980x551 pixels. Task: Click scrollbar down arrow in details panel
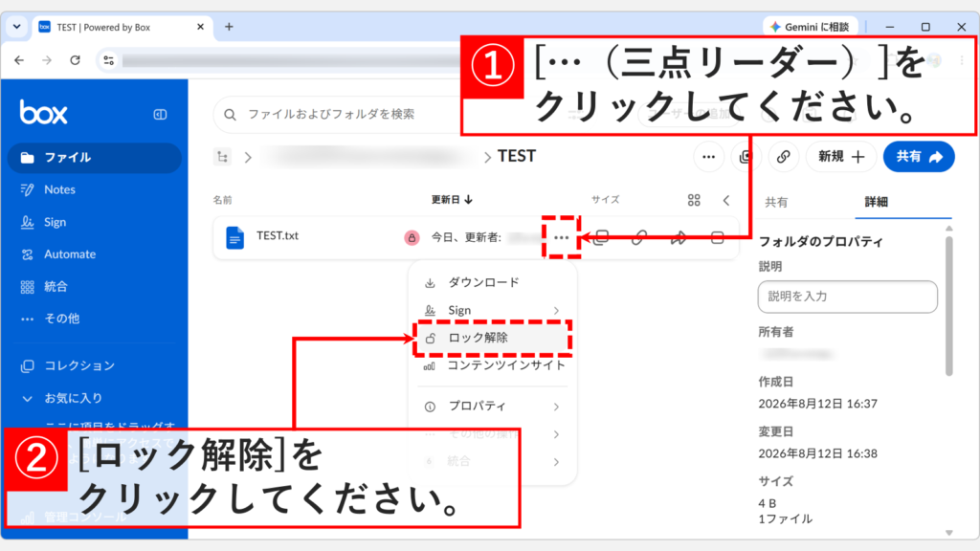coord(949,533)
